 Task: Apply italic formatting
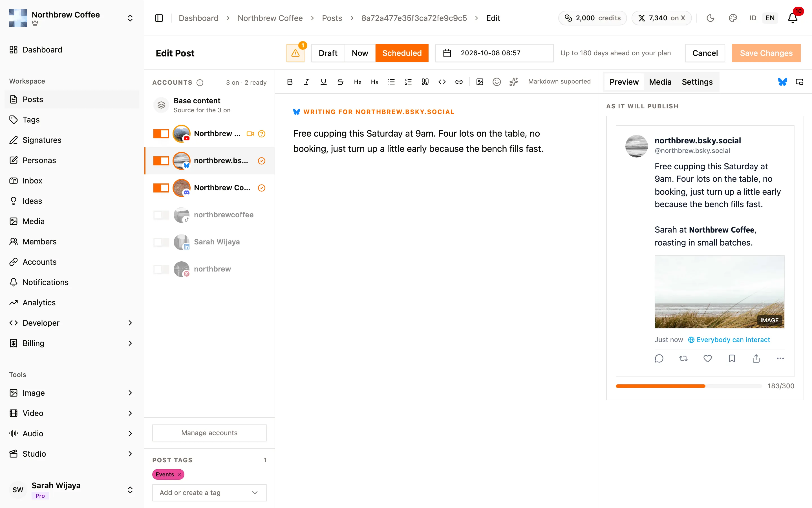(x=307, y=82)
